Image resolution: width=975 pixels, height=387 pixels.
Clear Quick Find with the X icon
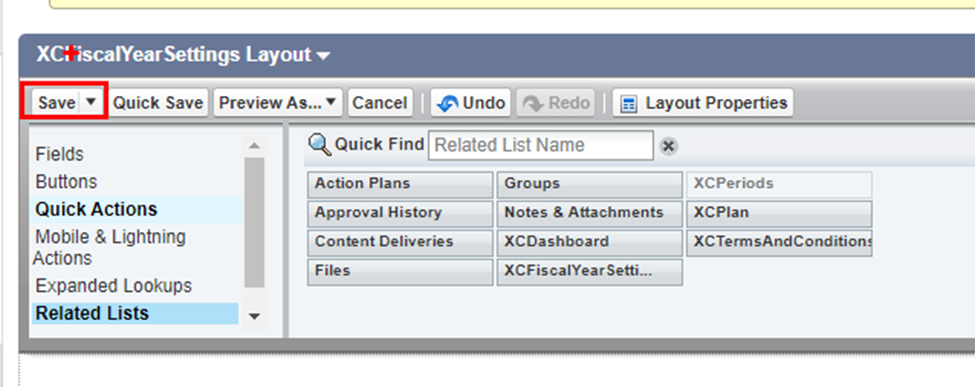668,146
